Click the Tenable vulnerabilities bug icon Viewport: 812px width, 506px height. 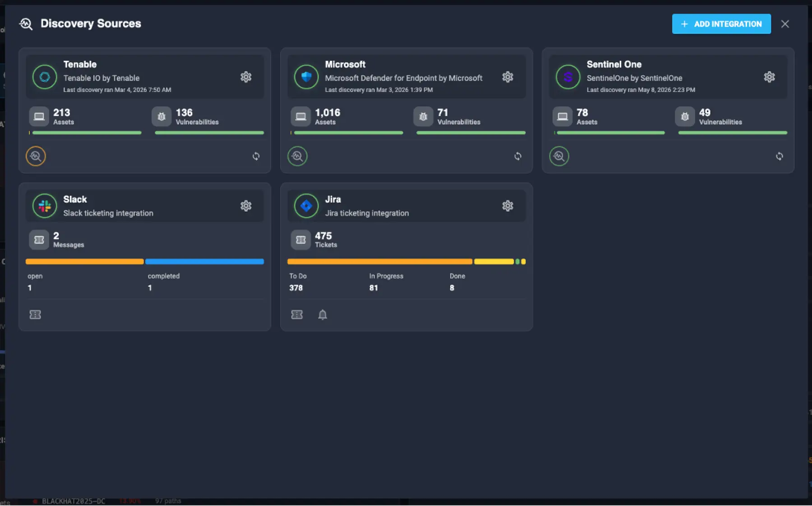point(161,117)
